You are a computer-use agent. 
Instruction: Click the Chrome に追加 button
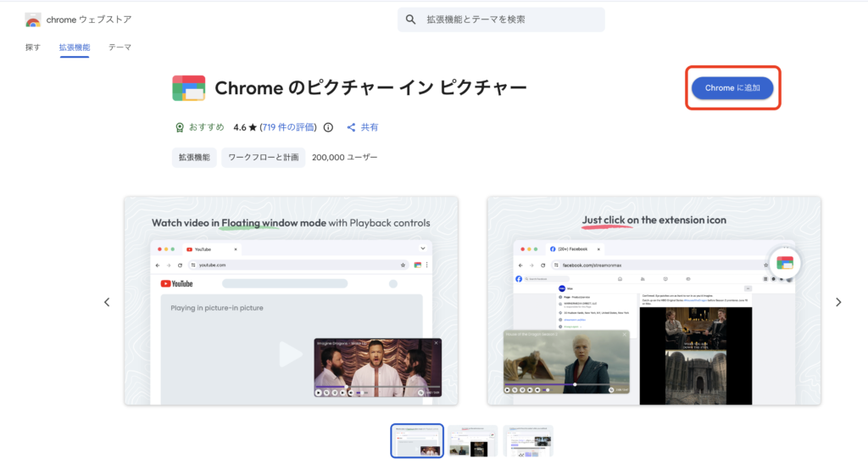732,88
